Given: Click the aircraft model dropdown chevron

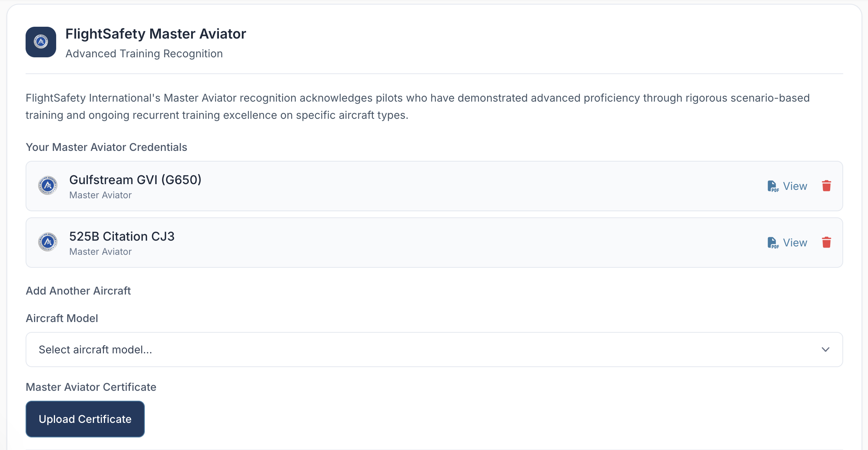Looking at the screenshot, I should click(826, 350).
